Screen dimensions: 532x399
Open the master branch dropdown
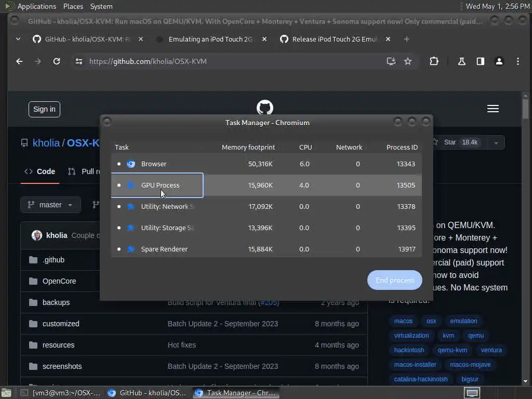(50, 205)
